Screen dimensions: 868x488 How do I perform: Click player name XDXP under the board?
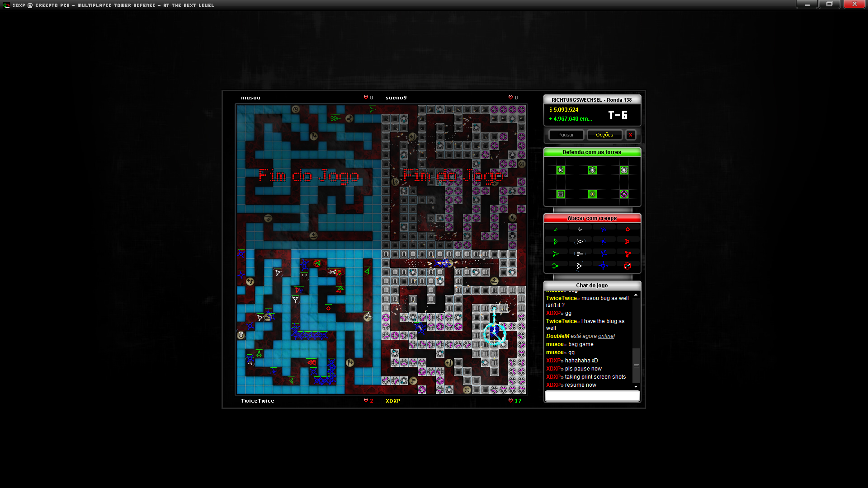coord(393,401)
